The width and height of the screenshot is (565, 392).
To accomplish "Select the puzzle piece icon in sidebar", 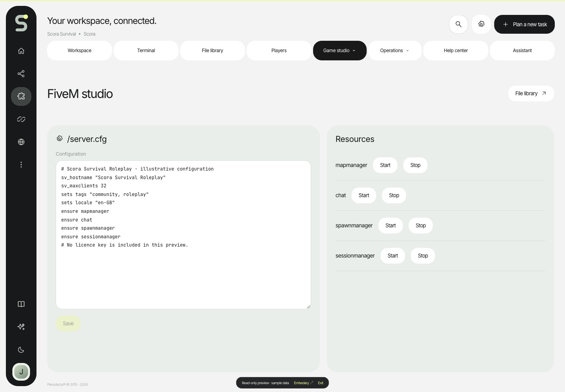I will pyautogui.click(x=21, y=96).
